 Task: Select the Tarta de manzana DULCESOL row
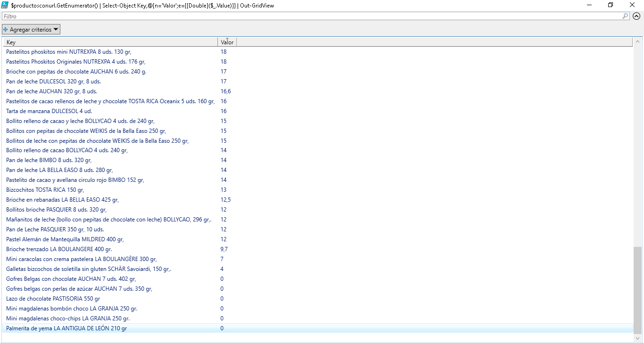tap(49, 111)
